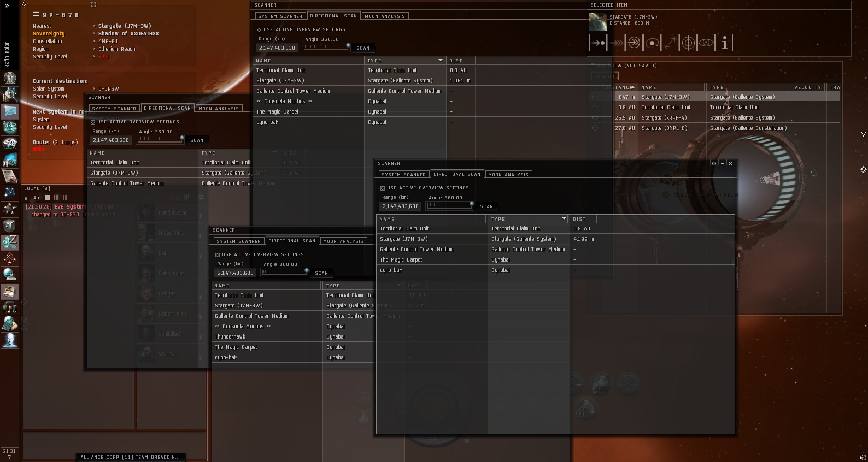The height and width of the screenshot is (462, 868).
Task: Open the cube icon in the sidebar
Action: (x=10, y=225)
